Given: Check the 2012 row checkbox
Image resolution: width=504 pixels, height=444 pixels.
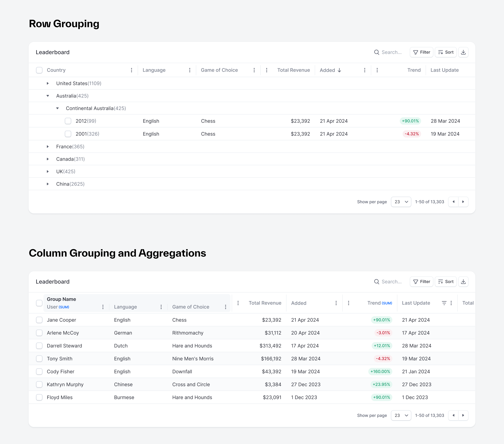Looking at the screenshot, I should coord(68,121).
